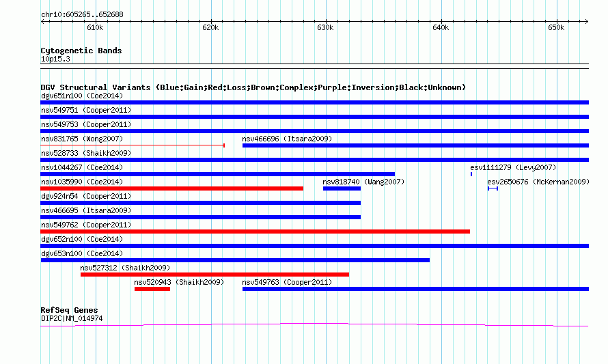
Task: Open the nsv1035990 (Coe2014) label
Action: pyautogui.click(x=82, y=182)
